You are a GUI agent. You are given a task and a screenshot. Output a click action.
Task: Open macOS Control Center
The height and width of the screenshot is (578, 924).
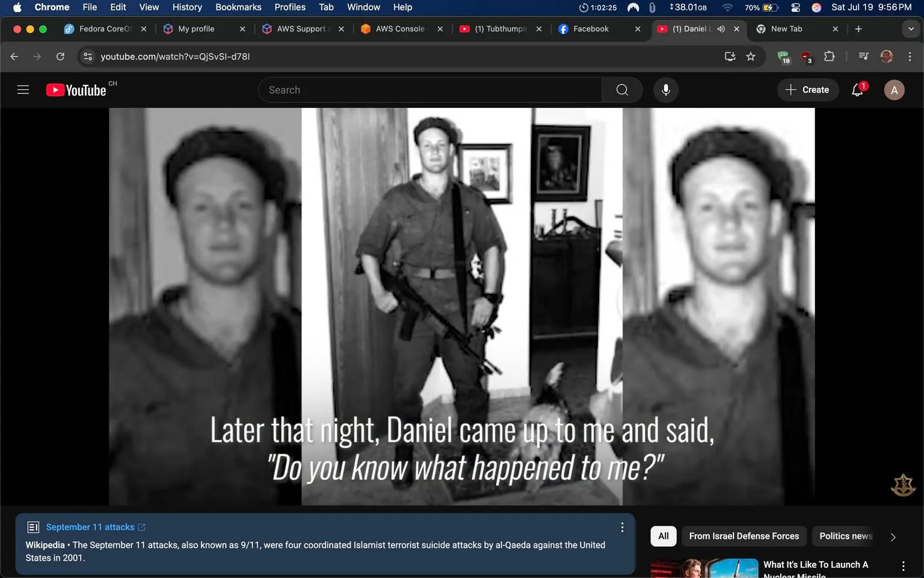(795, 7)
